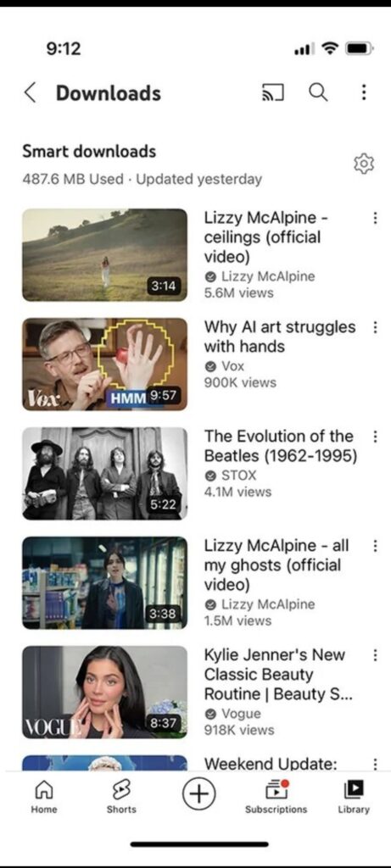This screenshot has height=868, width=391.
Task: Open the Library tab
Action: [354, 797]
